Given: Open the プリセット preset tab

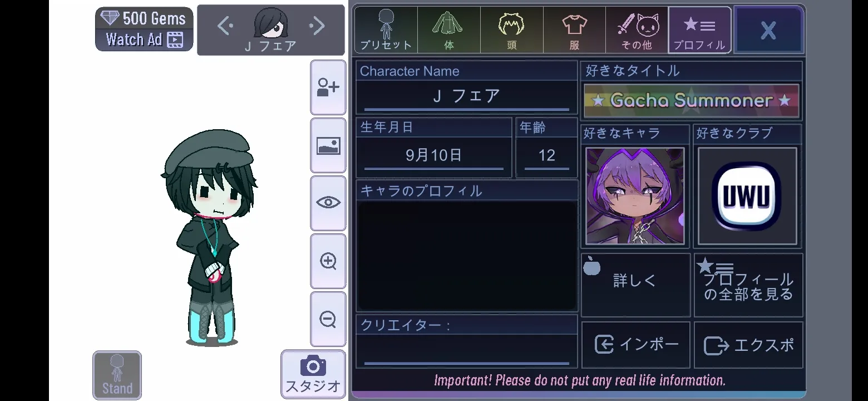Looking at the screenshot, I should [x=386, y=30].
